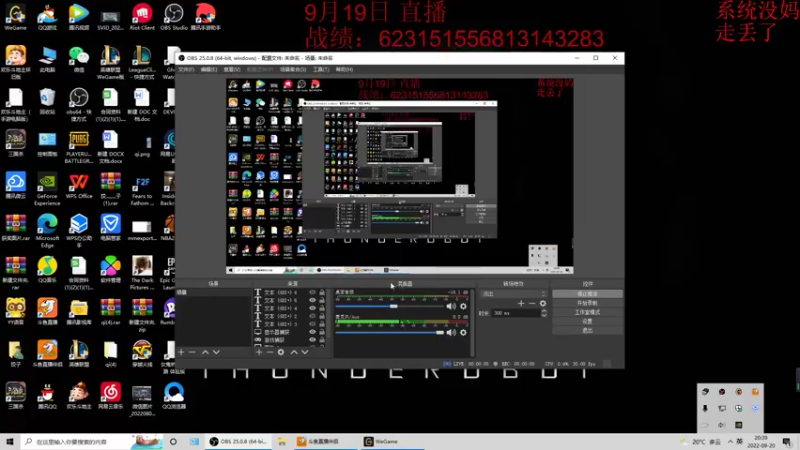This screenshot has height=450, width=800.
Task: Select 显示器捕获 source row
Action: (290, 332)
